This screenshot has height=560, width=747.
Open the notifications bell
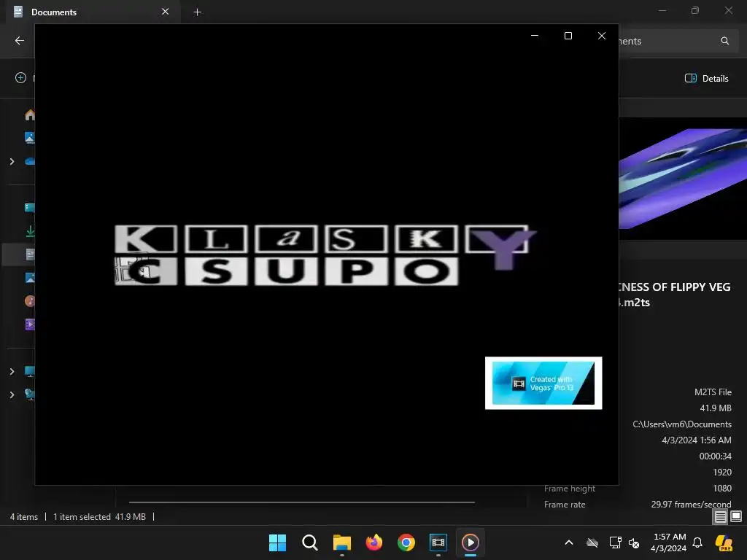(697, 542)
